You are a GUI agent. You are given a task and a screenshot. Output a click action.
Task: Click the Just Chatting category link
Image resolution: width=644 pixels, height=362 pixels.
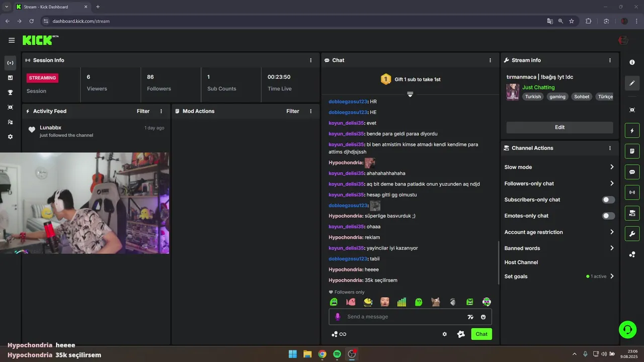(x=538, y=87)
